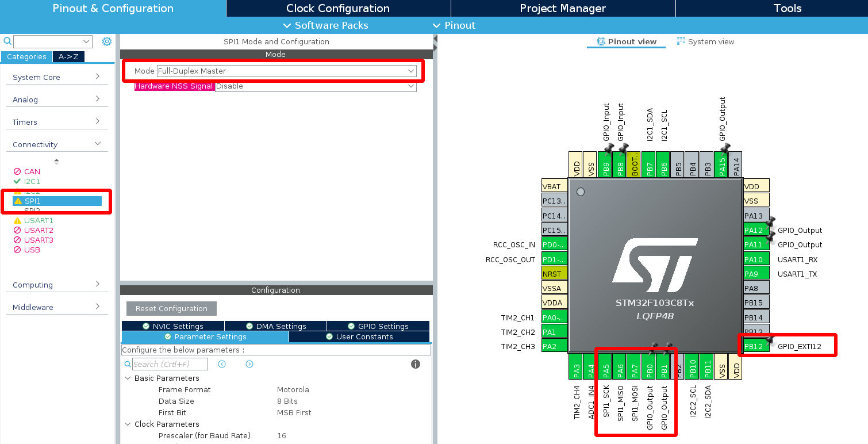
Task: Select pin PB10 on the chip
Action: point(693,366)
